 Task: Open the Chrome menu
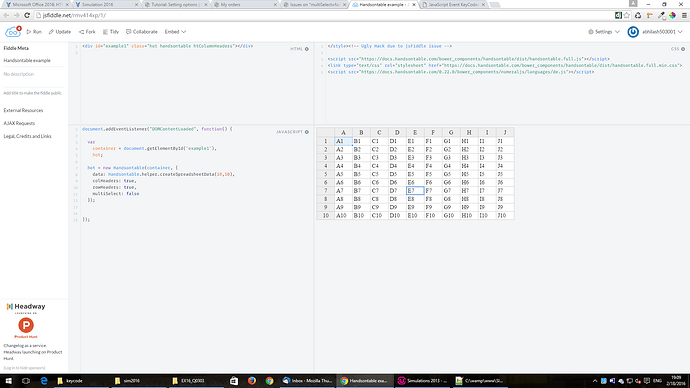684,15
